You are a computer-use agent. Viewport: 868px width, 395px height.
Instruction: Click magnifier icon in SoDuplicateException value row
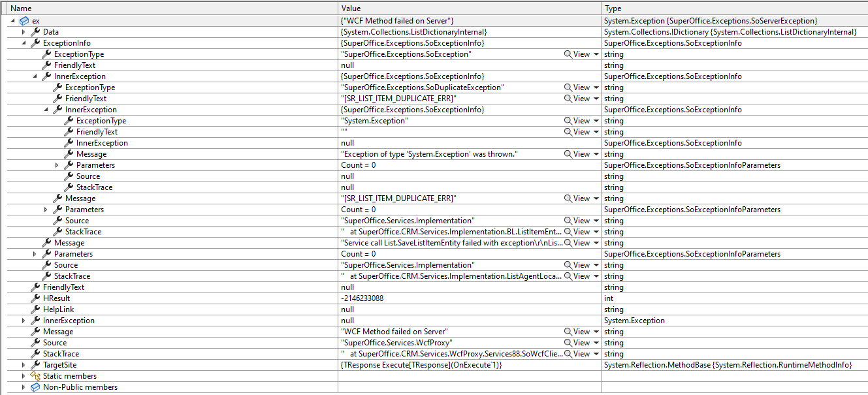tap(568, 87)
